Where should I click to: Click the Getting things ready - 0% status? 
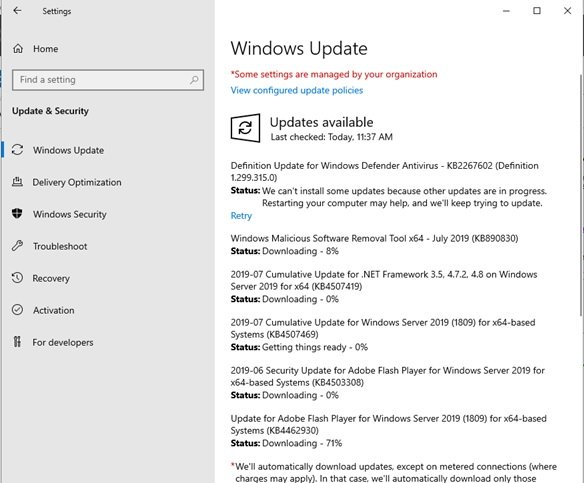point(315,347)
